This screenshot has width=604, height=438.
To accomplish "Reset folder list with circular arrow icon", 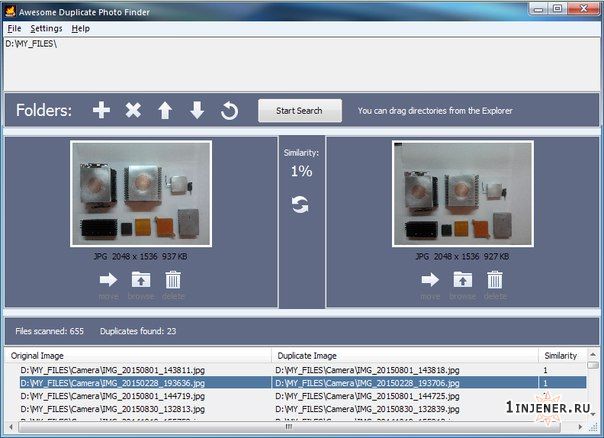I will [x=229, y=111].
